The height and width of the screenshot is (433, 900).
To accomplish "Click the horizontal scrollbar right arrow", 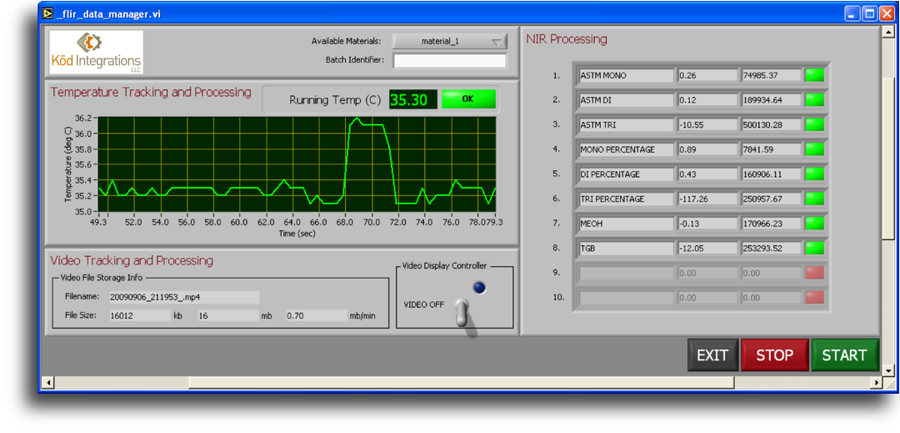I will pyautogui.click(x=877, y=382).
